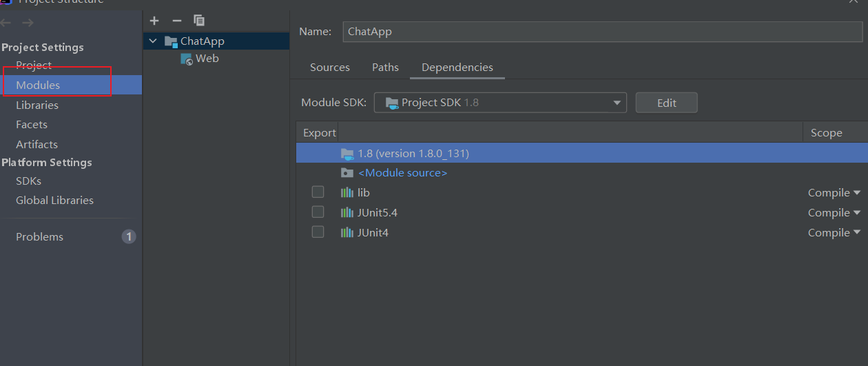Collapse the ChatApp module tree node
Viewport: 868px width, 366px height.
coord(153,41)
